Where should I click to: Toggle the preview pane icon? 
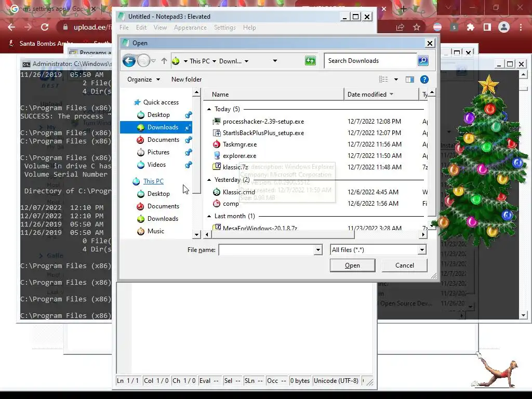[x=409, y=79]
